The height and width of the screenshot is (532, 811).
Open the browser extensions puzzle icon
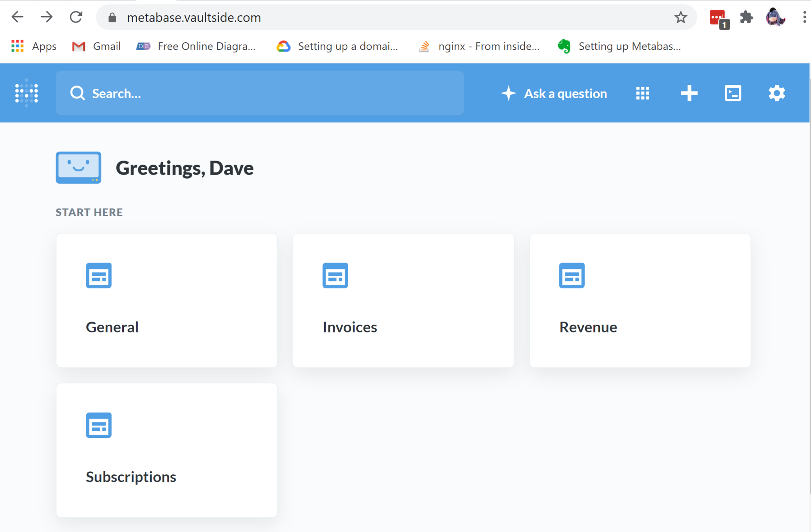point(746,17)
